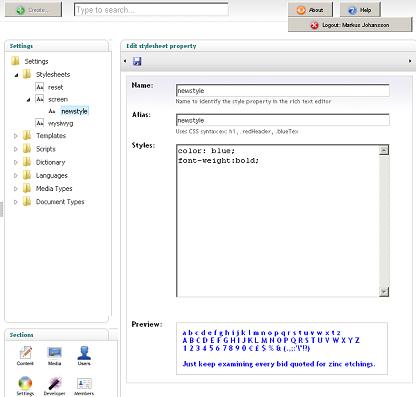Collapse the Stylesheets node
This screenshot has width=416, height=397.
(x=16, y=75)
